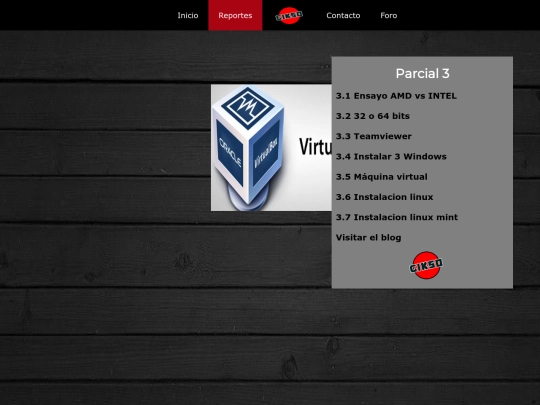The image size is (540, 405).
Task: Open 3.1 Ensayo AMD vs INTEL
Action: 396,96
